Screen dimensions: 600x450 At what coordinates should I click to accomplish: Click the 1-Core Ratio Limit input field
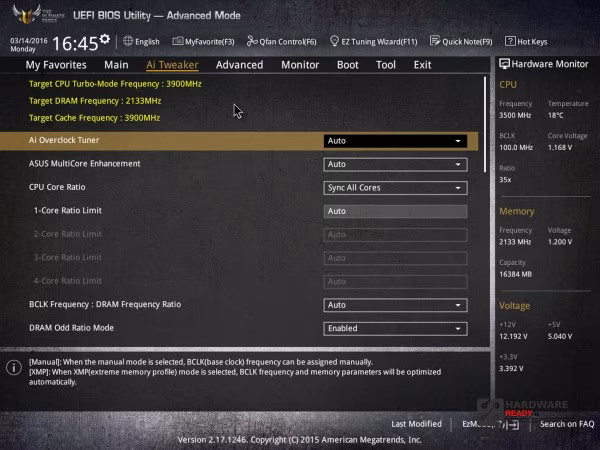[395, 211]
